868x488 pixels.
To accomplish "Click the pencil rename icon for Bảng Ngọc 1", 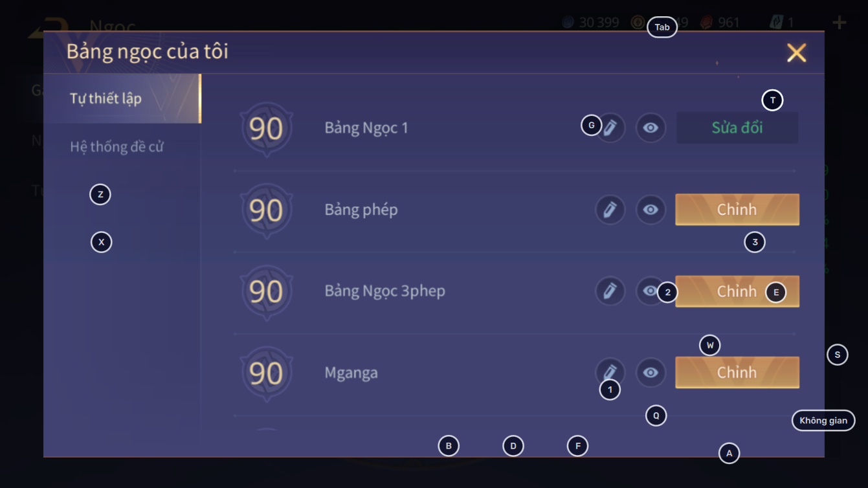I will [x=612, y=128].
